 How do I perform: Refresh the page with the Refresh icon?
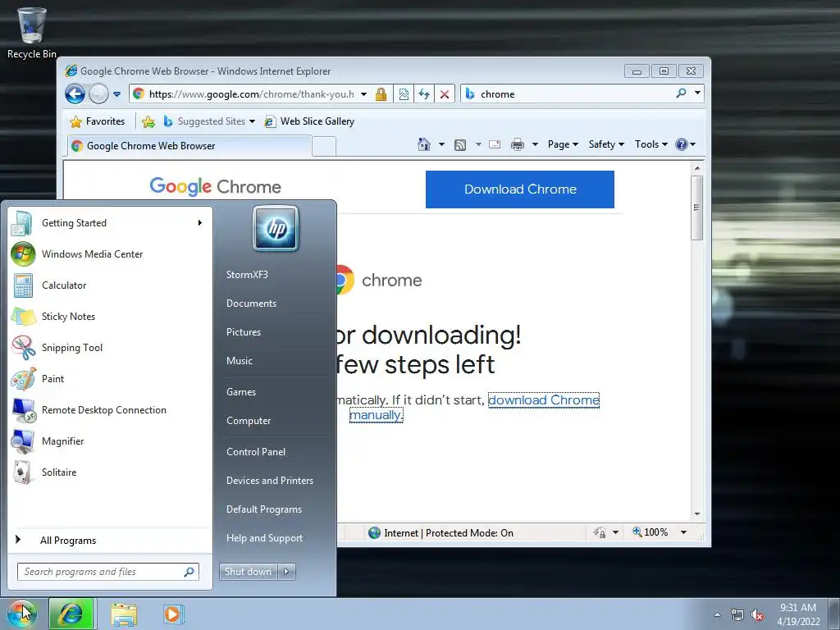click(x=424, y=94)
